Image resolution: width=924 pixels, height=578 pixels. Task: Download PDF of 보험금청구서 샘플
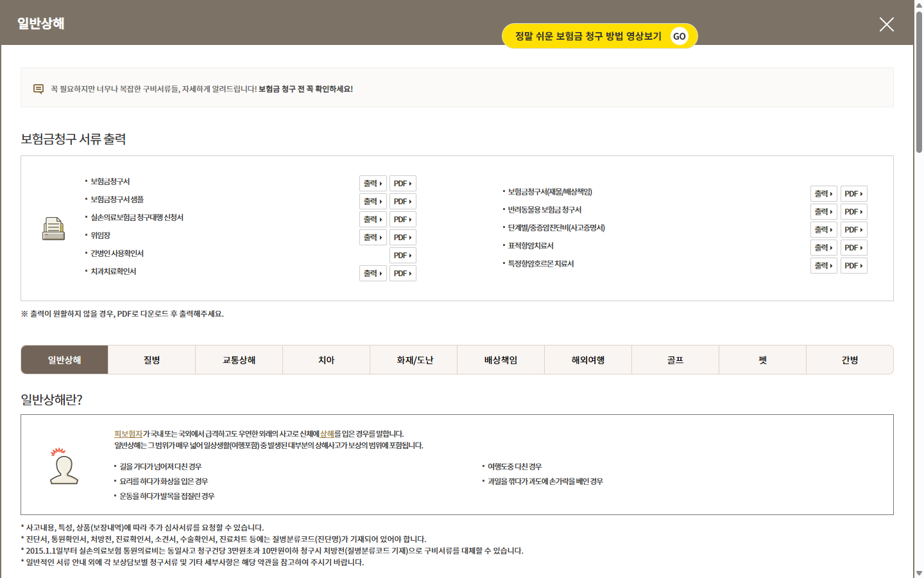[402, 202]
